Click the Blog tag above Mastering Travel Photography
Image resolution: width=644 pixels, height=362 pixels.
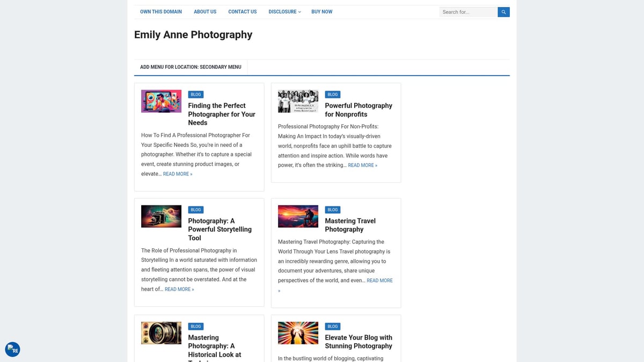coord(333,210)
